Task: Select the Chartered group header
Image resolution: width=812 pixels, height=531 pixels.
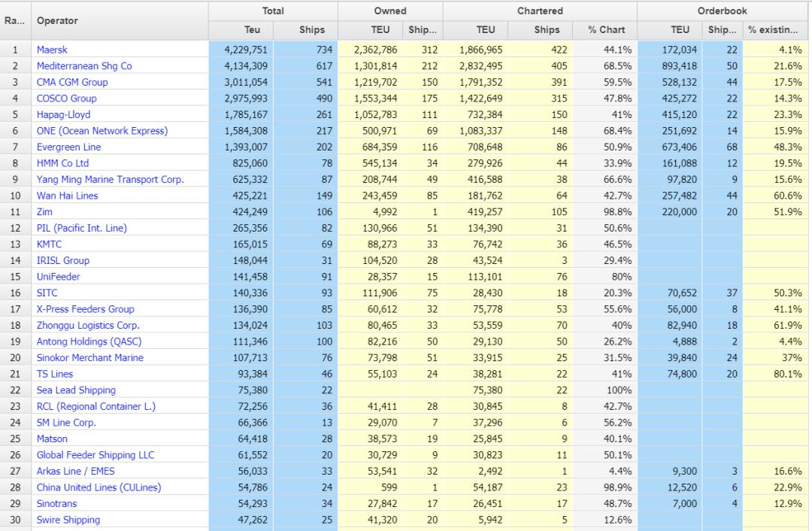Action: (x=540, y=11)
